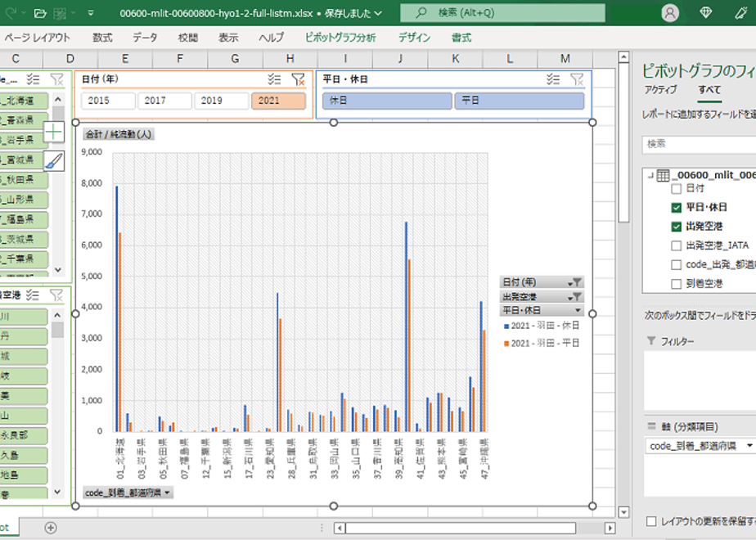Image resolution: width=756 pixels, height=540 pixels.
Task: Switch to the 書式 tab
Action: (x=461, y=38)
